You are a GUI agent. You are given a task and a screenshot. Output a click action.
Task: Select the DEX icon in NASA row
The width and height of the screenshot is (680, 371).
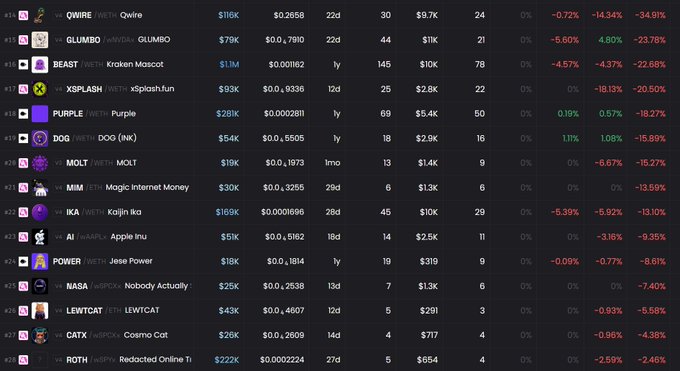coord(23,286)
